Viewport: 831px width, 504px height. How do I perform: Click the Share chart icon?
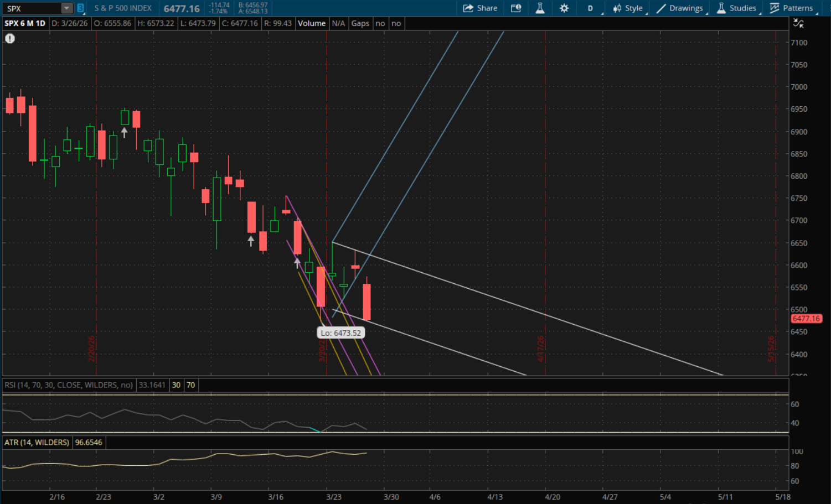click(x=480, y=8)
